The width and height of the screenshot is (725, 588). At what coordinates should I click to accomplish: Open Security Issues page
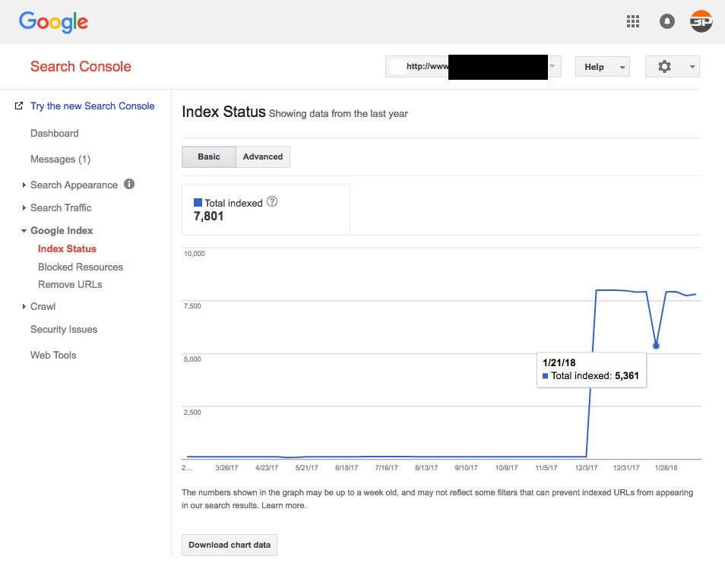pos(64,329)
